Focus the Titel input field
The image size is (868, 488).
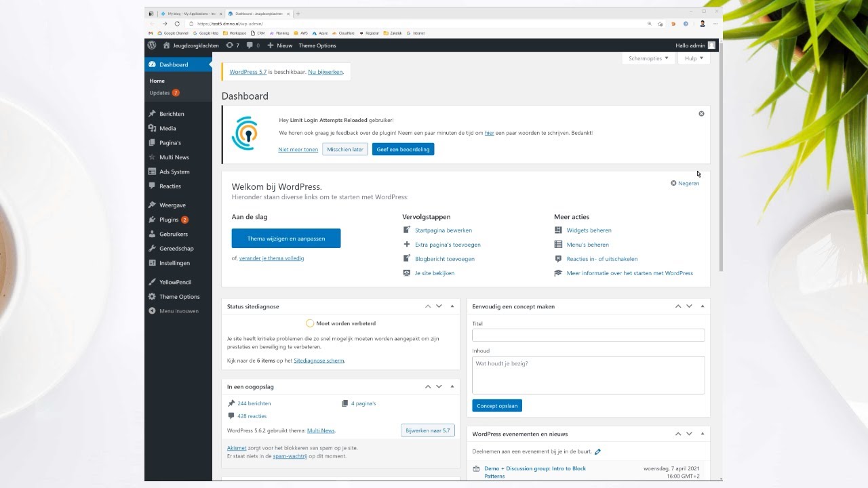point(589,335)
